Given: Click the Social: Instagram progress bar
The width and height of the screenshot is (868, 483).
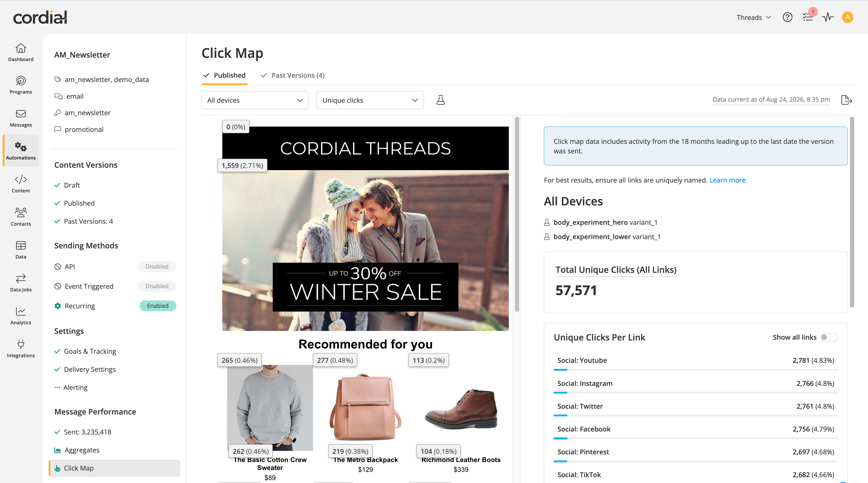Looking at the screenshot, I should pos(696,393).
